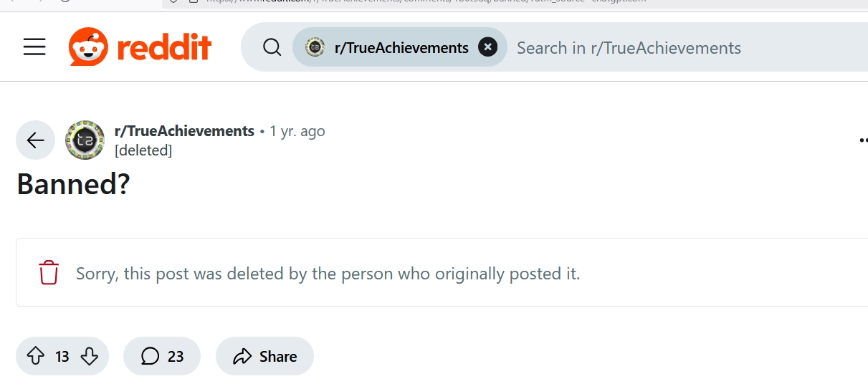This screenshot has width=868, height=389.
Task: Click the post title "Banned?"
Action: pyautogui.click(x=74, y=184)
